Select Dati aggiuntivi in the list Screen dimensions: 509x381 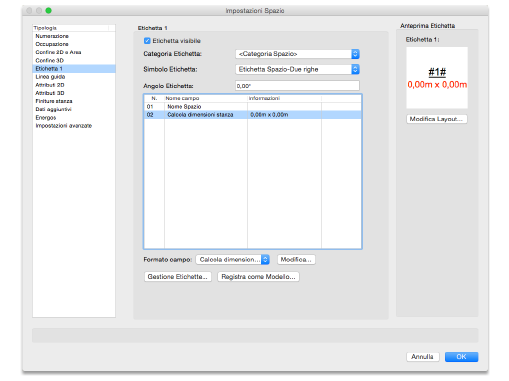74,109
